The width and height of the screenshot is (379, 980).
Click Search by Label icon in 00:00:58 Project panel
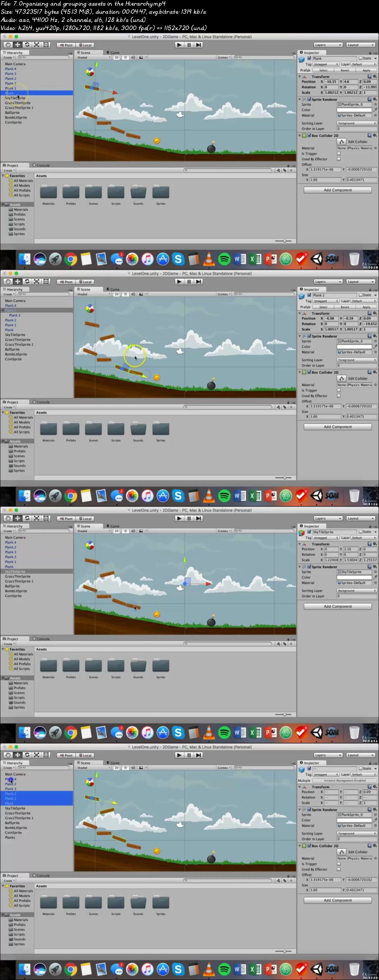(x=285, y=170)
